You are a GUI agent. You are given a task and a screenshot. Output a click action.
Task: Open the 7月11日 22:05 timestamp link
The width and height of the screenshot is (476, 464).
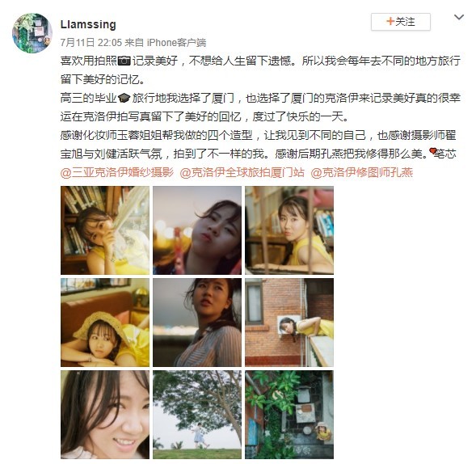coord(91,43)
